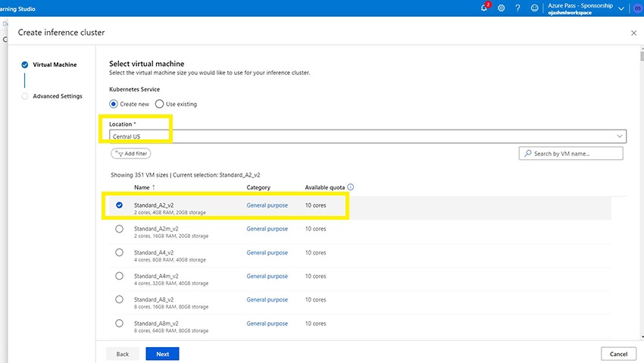The image size is (644, 363).
Task: Open the settings gear icon
Action: click(x=501, y=8)
